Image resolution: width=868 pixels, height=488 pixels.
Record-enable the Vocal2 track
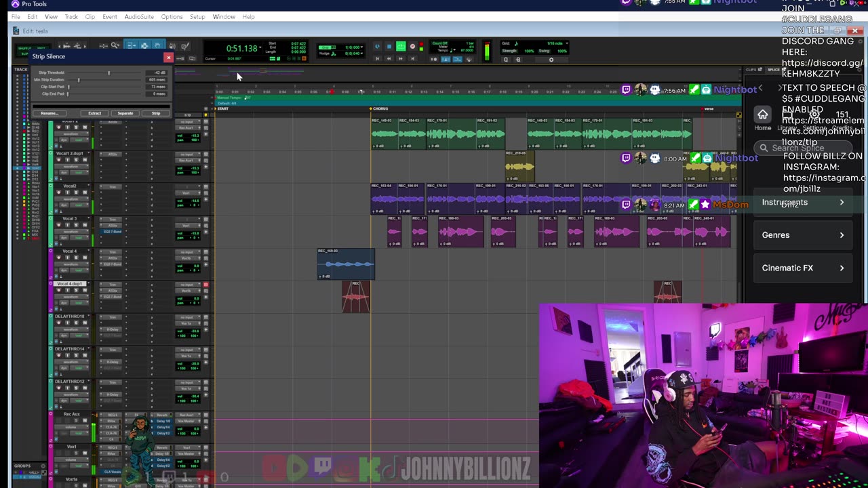coord(58,192)
